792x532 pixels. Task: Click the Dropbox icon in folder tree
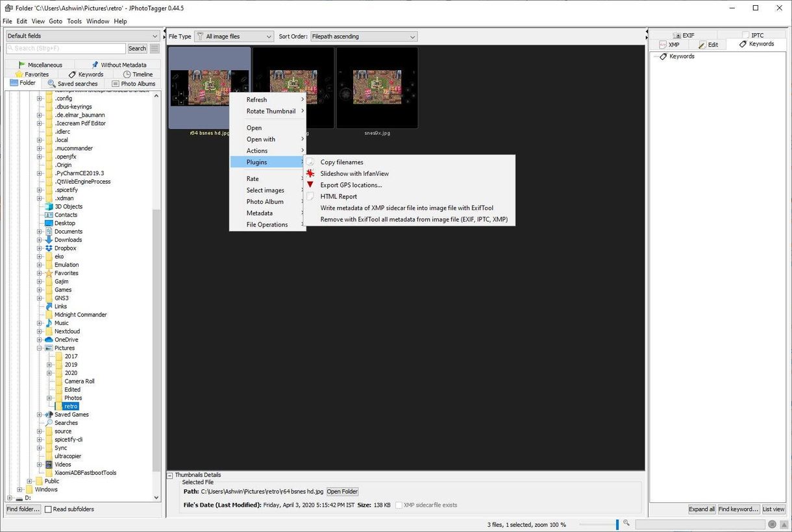pyautogui.click(x=49, y=248)
